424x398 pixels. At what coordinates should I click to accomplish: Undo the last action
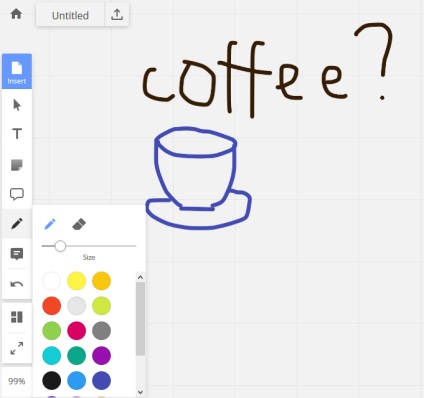coord(17,284)
